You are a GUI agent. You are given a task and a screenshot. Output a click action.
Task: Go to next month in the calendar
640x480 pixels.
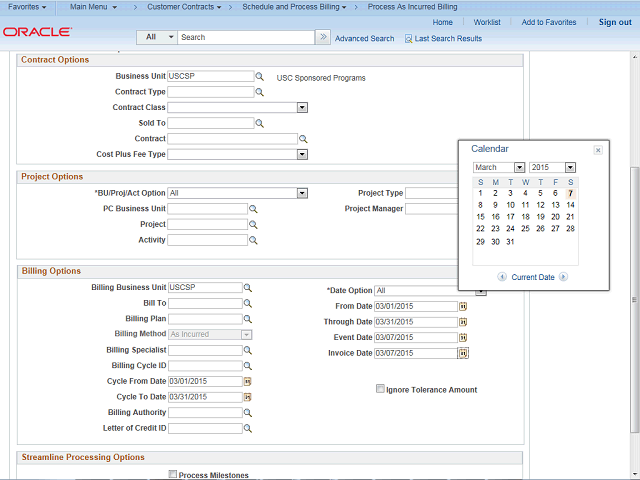tap(563, 277)
